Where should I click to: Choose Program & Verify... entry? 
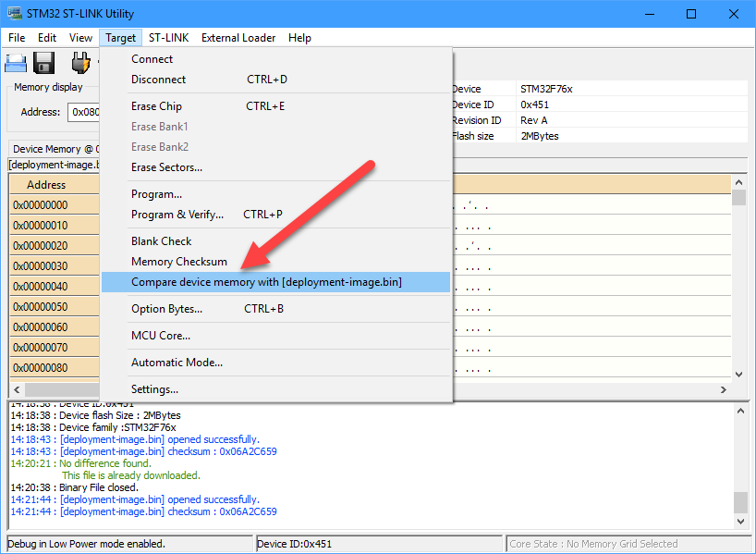point(275,215)
